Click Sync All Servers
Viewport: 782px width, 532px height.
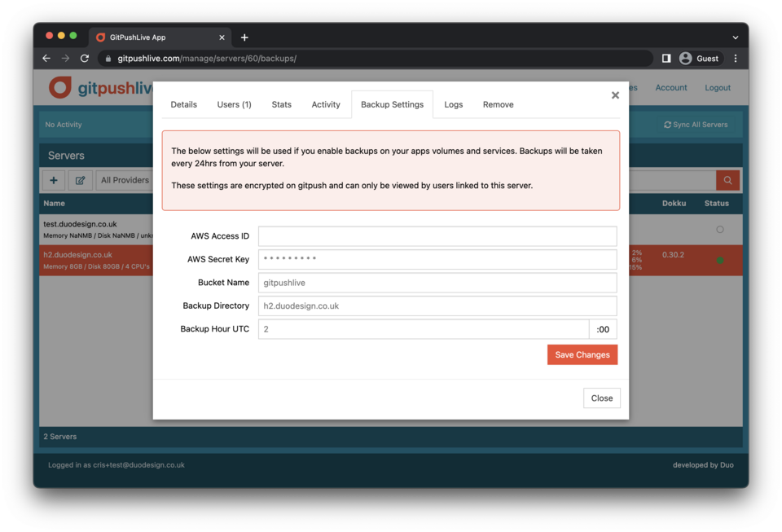(696, 125)
